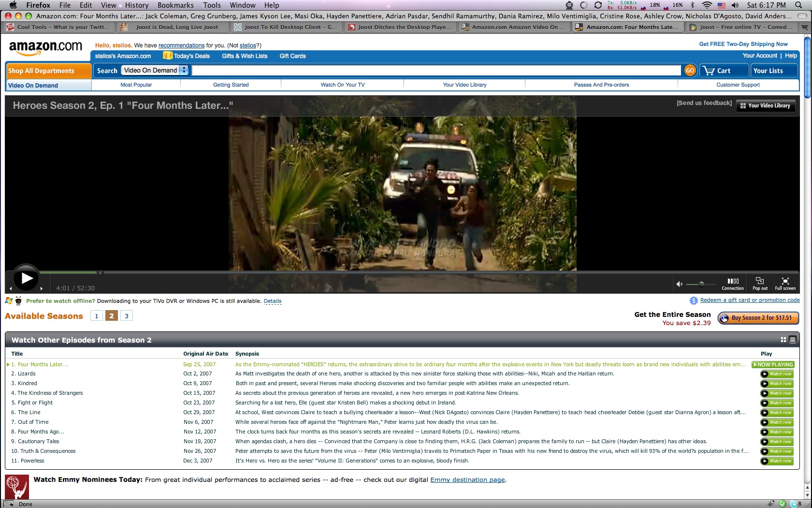This screenshot has height=508, width=812.
Task: Mute the video with the speaker icon
Action: click(x=679, y=284)
